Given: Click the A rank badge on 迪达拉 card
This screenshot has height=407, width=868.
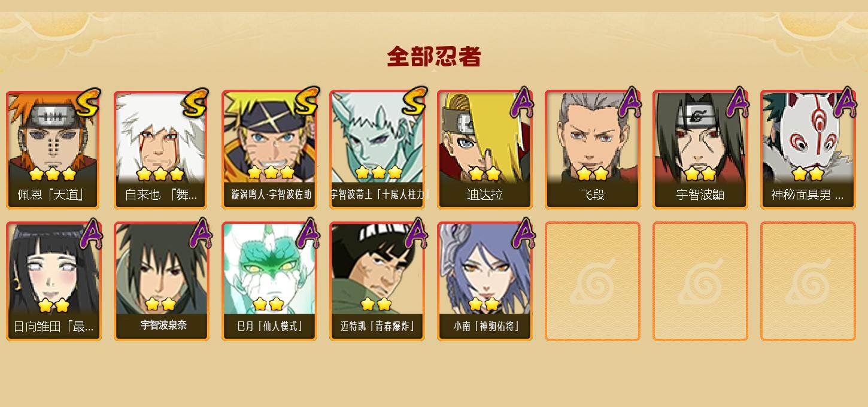Looking at the screenshot, I should [521, 102].
